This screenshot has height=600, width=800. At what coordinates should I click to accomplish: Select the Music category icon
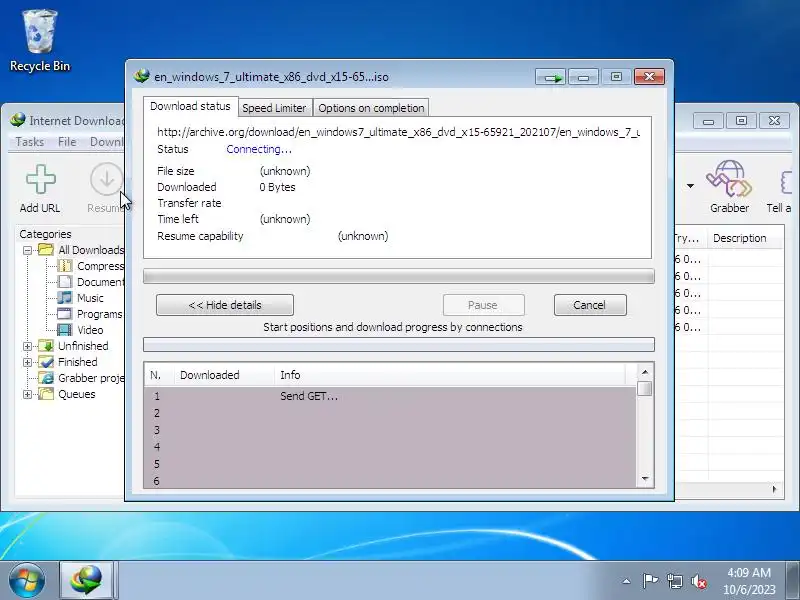(65, 297)
